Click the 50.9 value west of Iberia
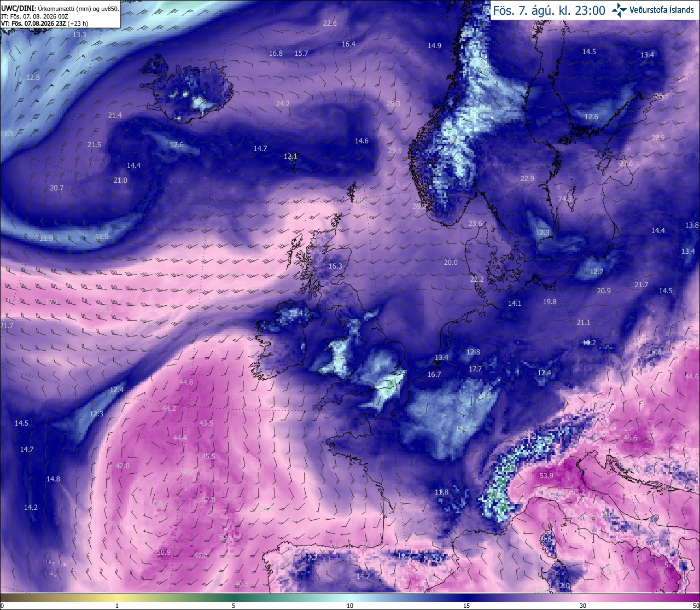This screenshot has width=700, height=610. coord(164,552)
